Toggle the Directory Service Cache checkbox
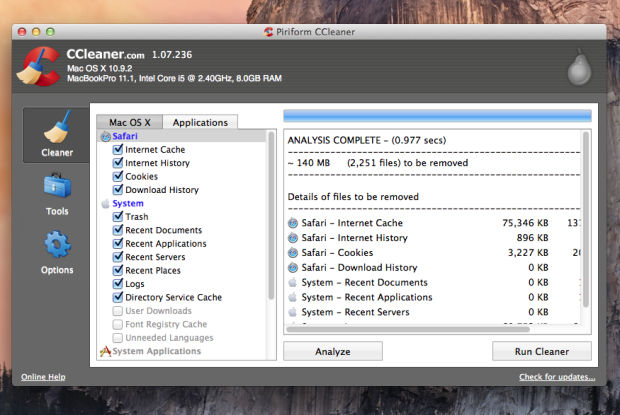620x415 pixels. point(117,298)
